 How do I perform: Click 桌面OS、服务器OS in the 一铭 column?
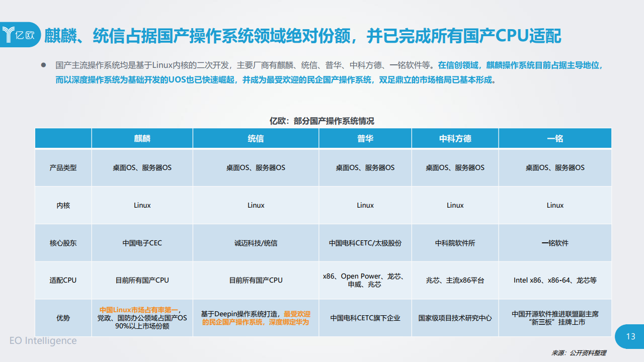[555, 167]
